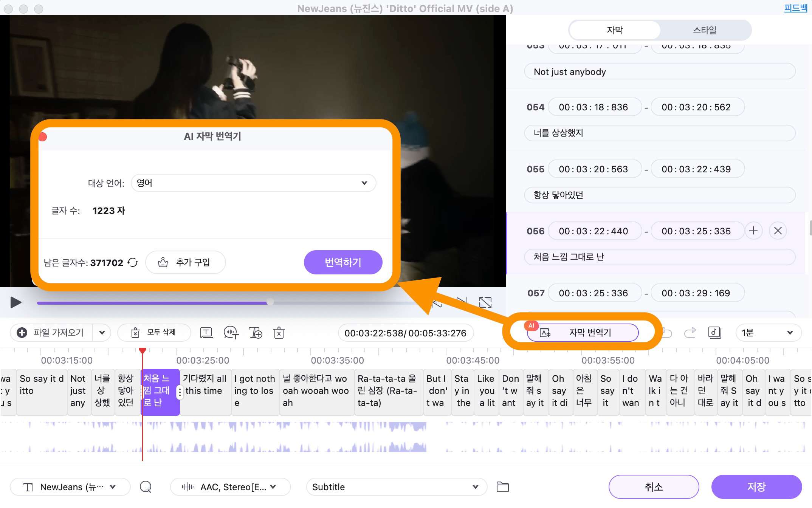
Task: Click the add text subtitle icon
Action: 206,333
